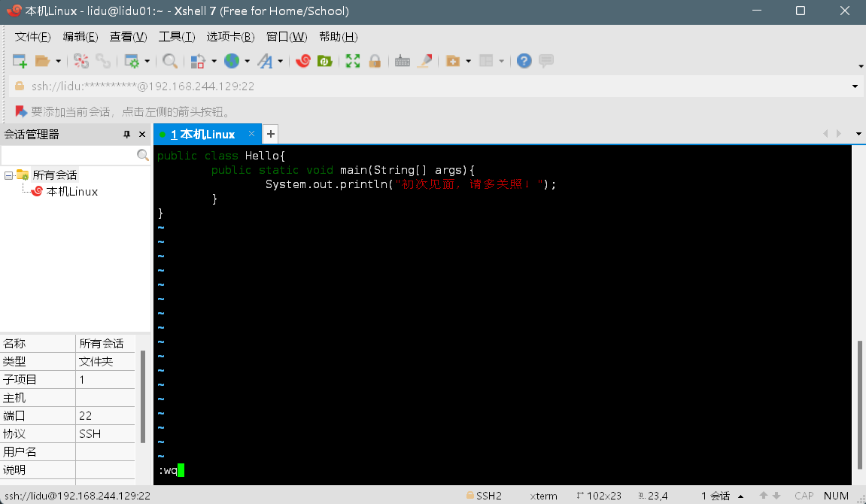Click the 类型 value 文件夹 cell

point(105,362)
